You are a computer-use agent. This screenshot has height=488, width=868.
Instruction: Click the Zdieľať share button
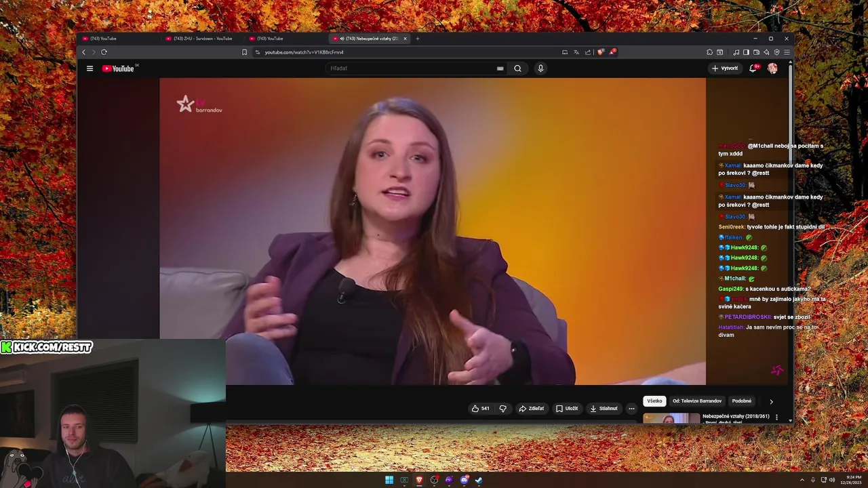(x=532, y=409)
